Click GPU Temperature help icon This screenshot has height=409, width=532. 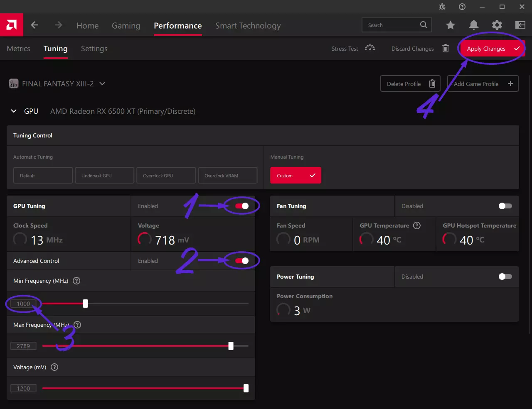[x=417, y=225]
